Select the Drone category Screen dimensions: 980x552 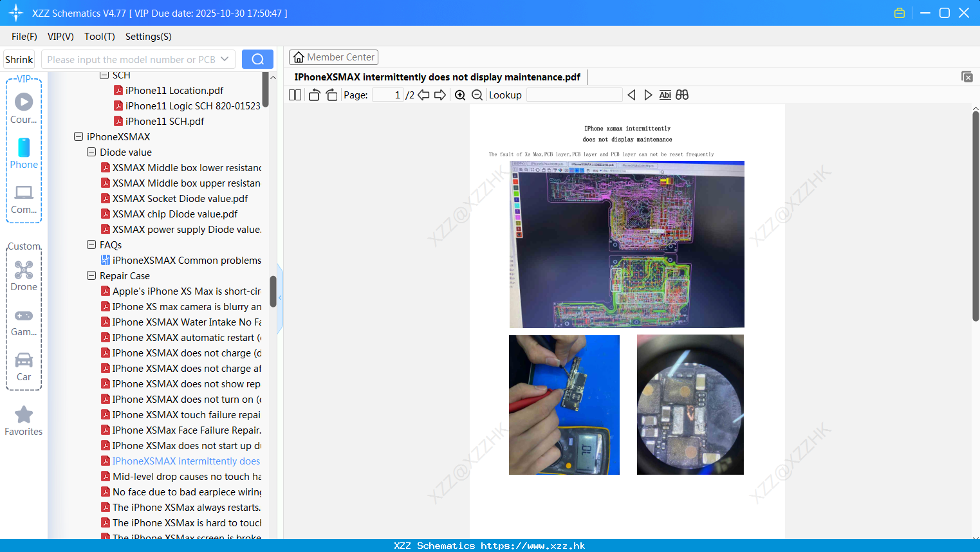[24, 276]
